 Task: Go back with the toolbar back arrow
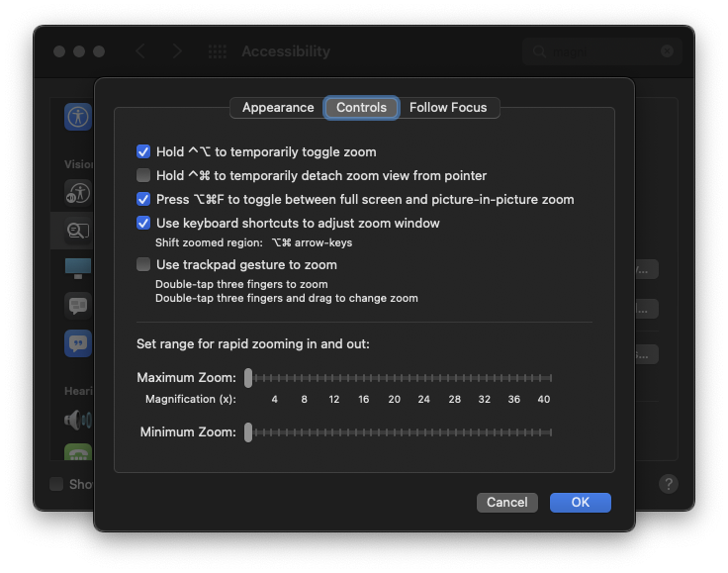140,51
